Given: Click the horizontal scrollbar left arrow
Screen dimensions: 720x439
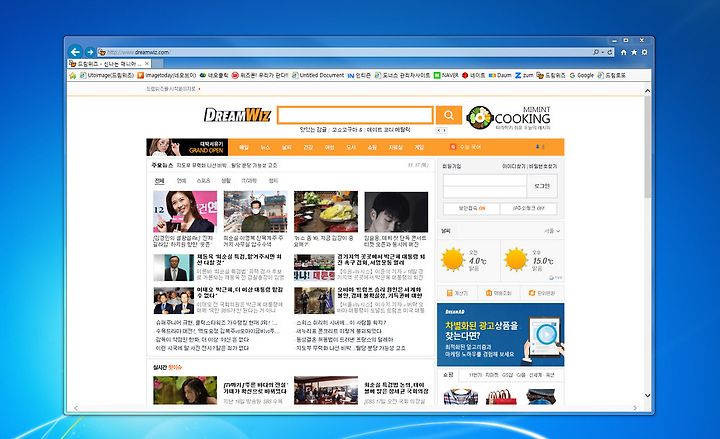Looking at the screenshot, I should point(76,408).
